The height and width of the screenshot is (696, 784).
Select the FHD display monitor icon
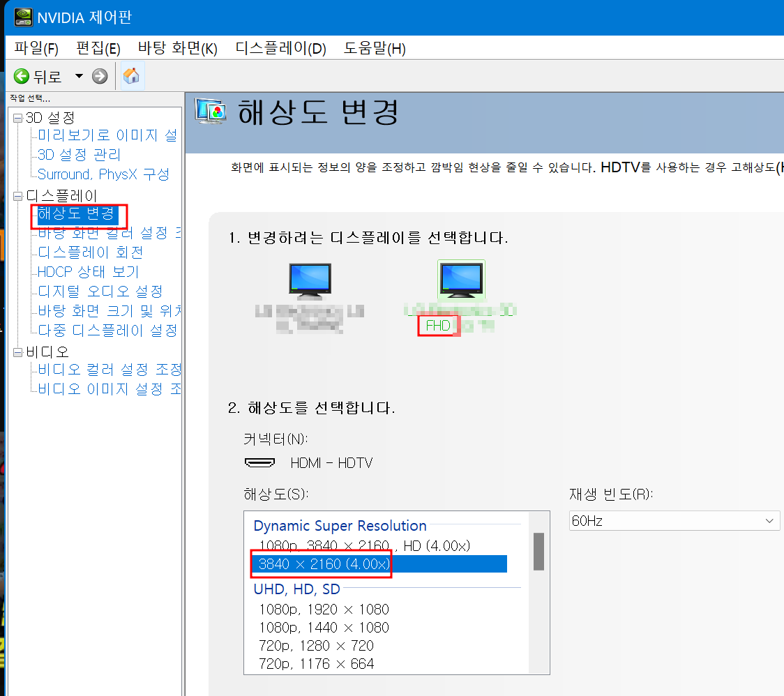point(461,280)
